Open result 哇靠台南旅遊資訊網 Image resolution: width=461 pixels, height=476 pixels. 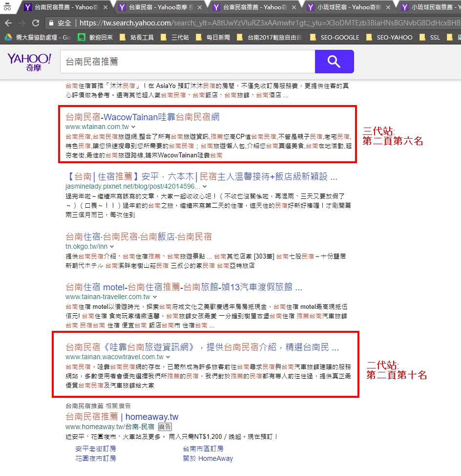[x=202, y=347]
